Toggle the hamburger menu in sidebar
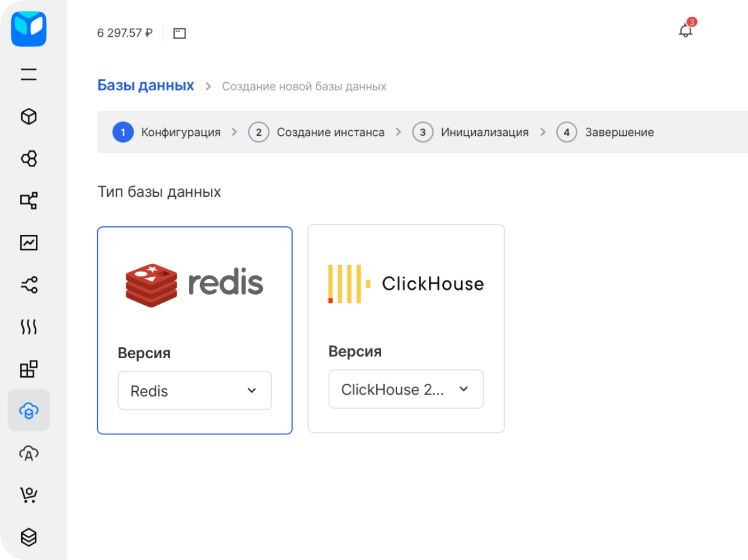This screenshot has width=748, height=560. 29,74
